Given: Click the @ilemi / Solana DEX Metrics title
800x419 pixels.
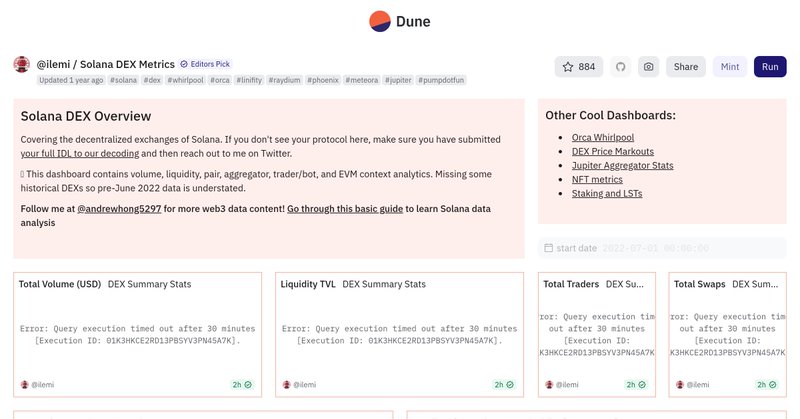Looking at the screenshot, I should tap(106, 64).
